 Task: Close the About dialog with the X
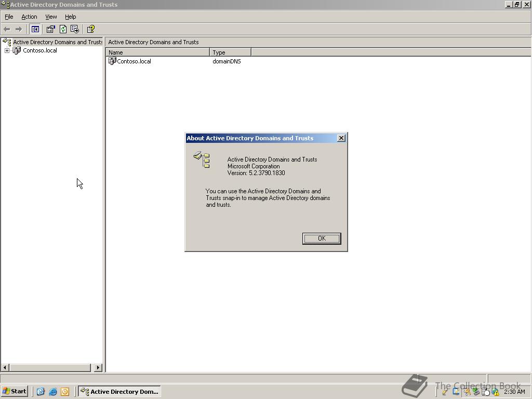point(341,138)
